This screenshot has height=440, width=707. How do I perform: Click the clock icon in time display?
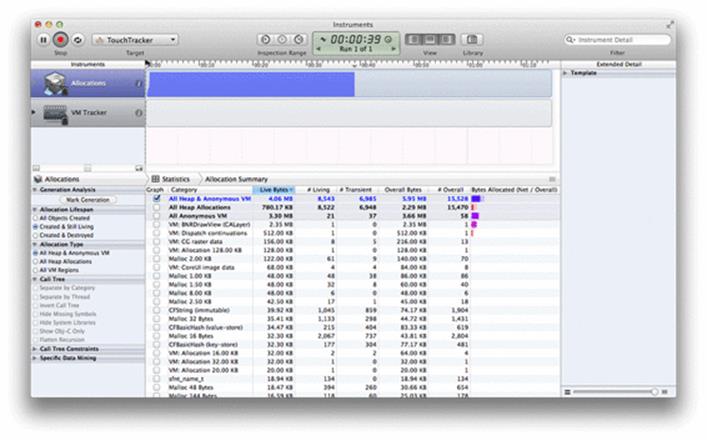388,40
